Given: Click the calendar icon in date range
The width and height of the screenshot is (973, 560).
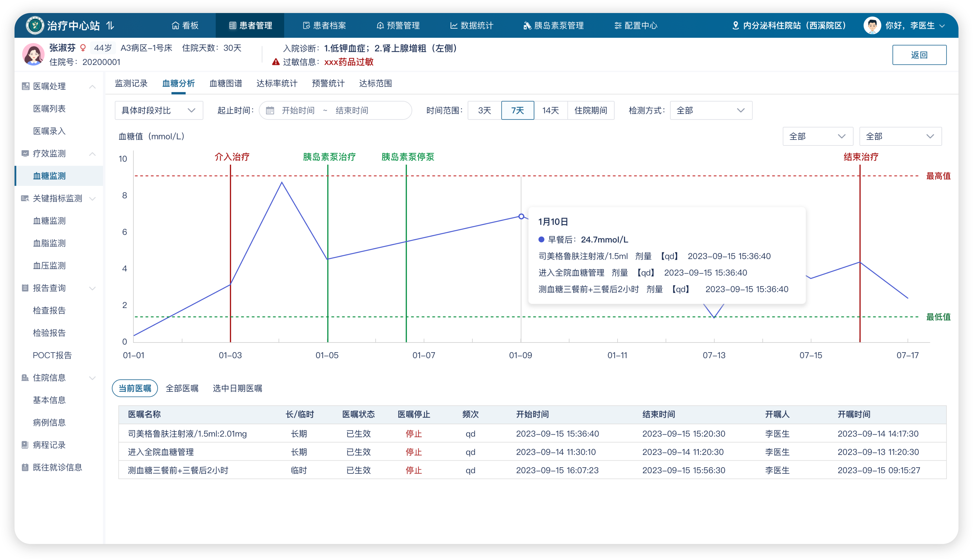Looking at the screenshot, I should pyautogui.click(x=270, y=110).
